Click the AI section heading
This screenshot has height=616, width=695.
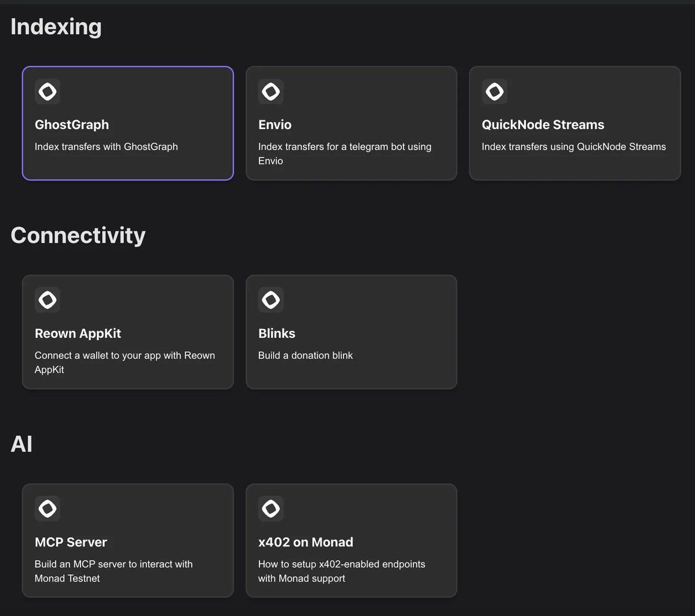tap(21, 444)
